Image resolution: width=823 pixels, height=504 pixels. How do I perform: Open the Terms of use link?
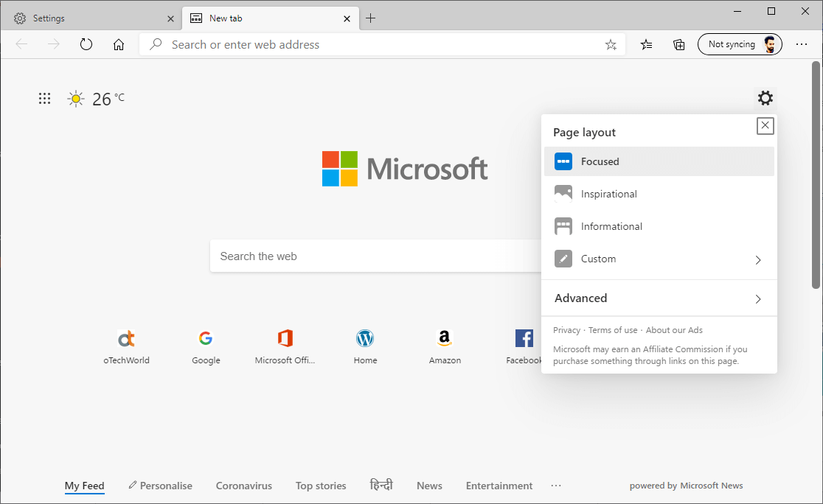pyautogui.click(x=613, y=330)
